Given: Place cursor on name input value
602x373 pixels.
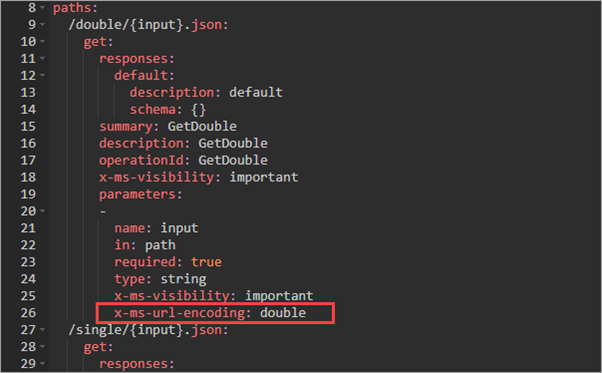Looking at the screenshot, I should pyautogui.click(x=179, y=228).
